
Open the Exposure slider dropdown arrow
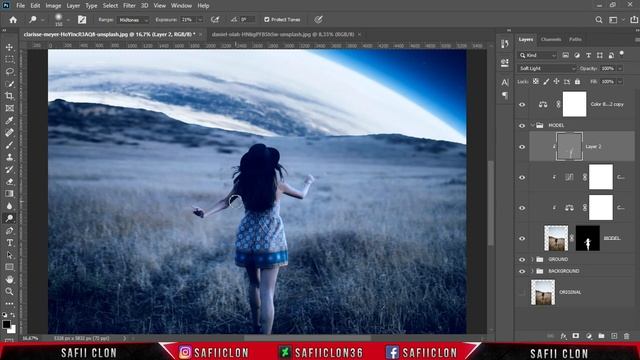tap(200, 20)
